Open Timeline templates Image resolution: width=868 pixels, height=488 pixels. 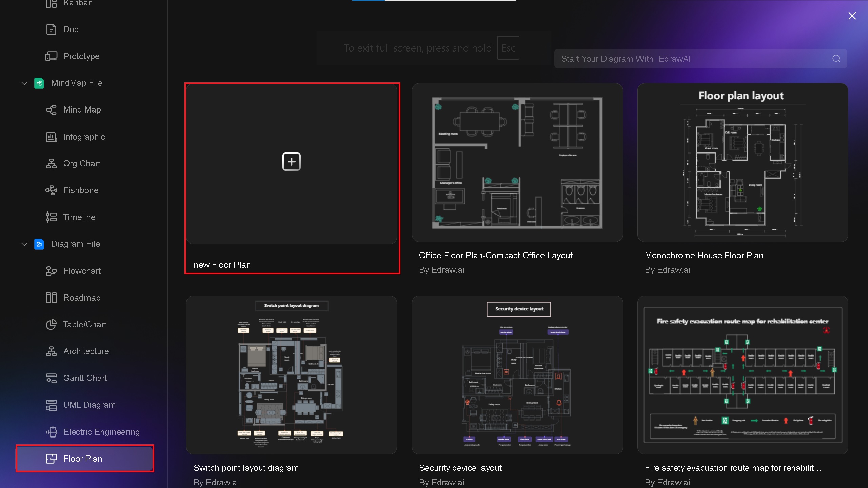[x=85, y=217]
